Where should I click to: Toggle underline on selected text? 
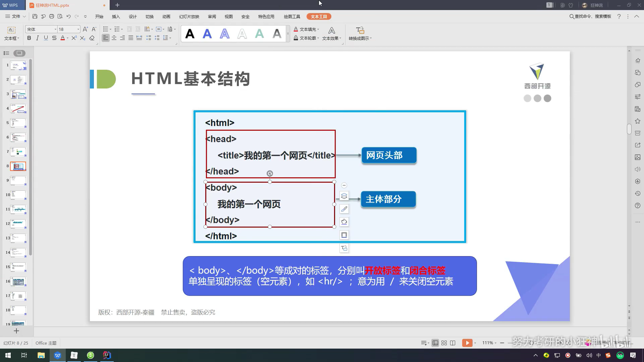point(46,38)
